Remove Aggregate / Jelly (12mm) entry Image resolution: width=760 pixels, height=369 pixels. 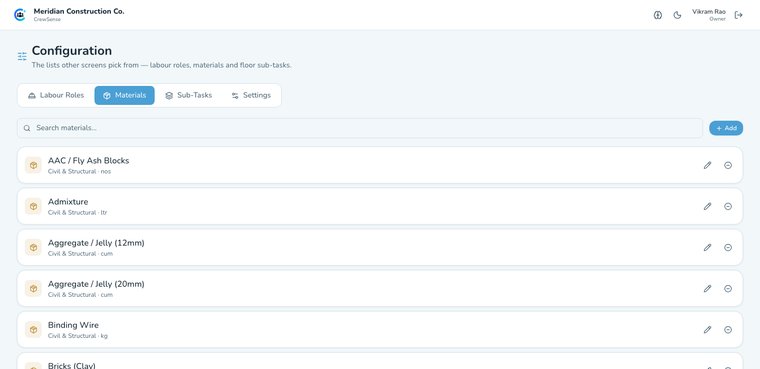tap(728, 248)
